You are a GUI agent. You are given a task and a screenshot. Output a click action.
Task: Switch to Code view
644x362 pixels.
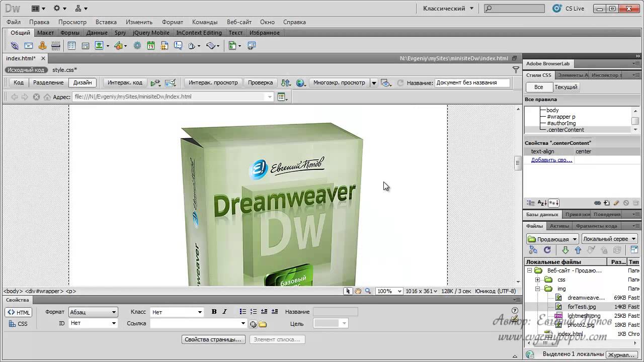point(19,82)
